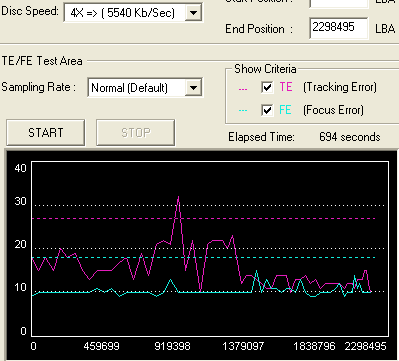
Task: Click the 919398 LBA axis label
Action: [172, 346]
